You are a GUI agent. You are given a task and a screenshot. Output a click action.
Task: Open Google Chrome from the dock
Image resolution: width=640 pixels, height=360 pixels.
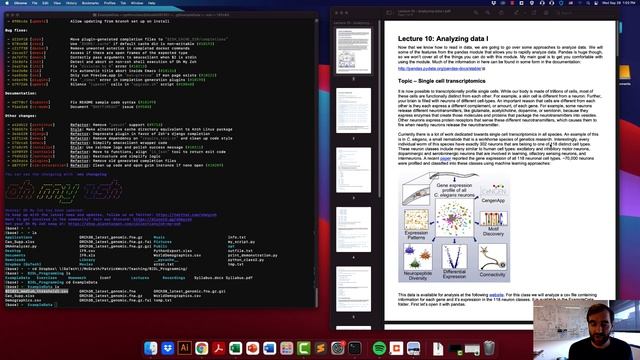point(202,348)
